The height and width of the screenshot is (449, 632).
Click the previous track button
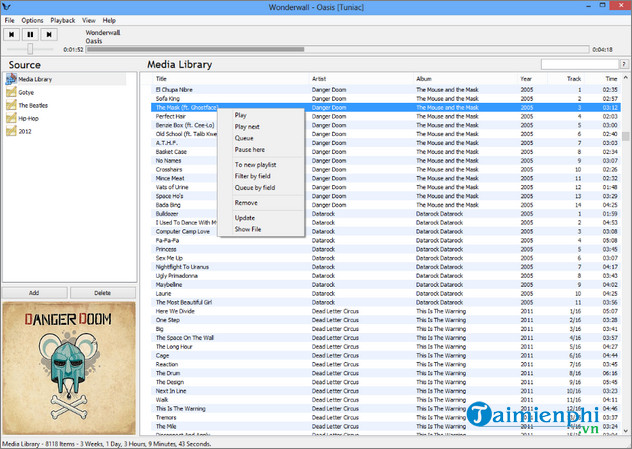[x=13, y=33]
